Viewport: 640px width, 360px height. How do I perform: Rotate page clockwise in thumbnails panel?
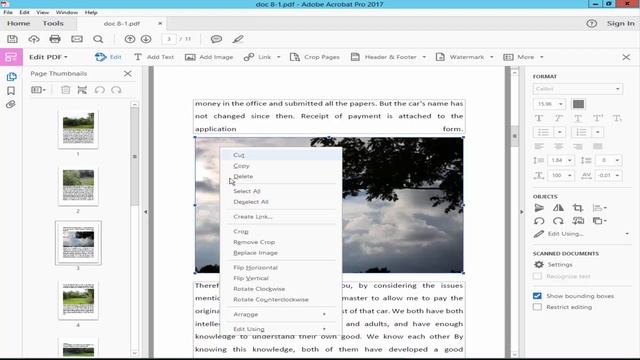pos(116,90)
